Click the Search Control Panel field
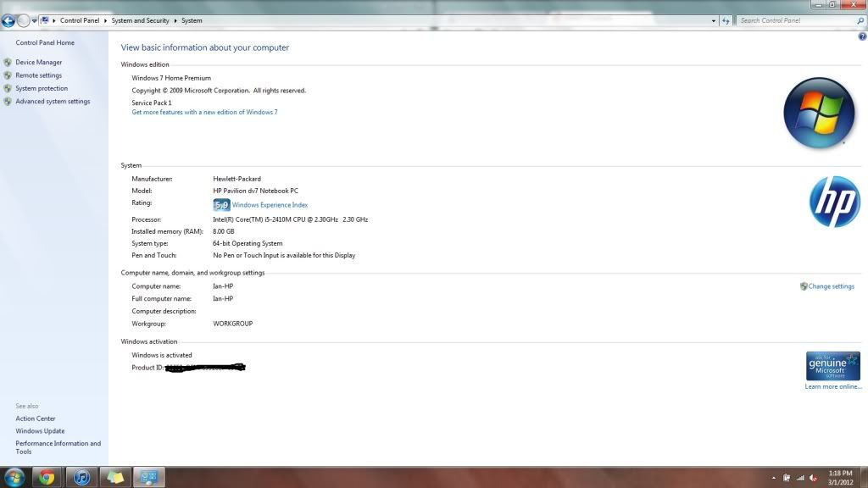Image resolution: width=868 pixels, height=488 pixels. pos(793,20)
